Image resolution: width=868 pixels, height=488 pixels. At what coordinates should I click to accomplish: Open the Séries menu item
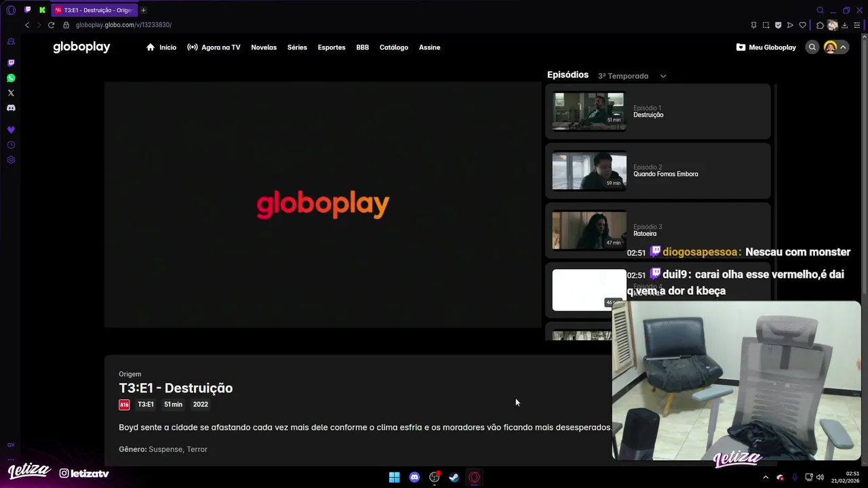(297, 47)
